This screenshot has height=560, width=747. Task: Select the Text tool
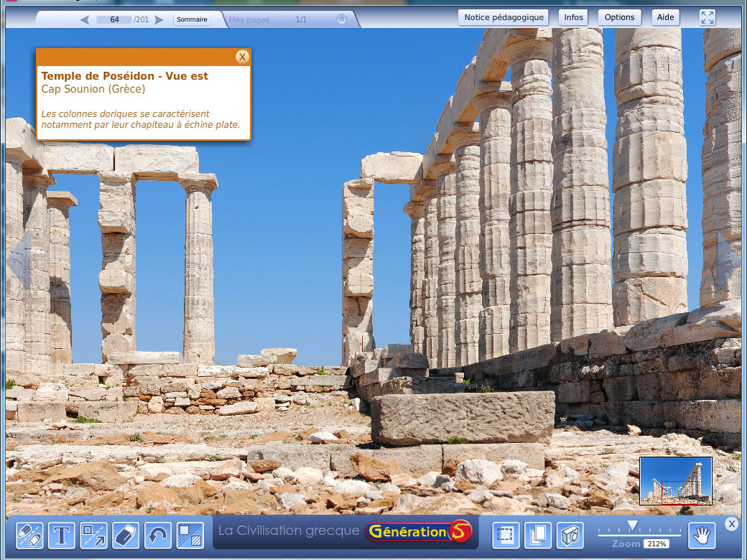62,536
